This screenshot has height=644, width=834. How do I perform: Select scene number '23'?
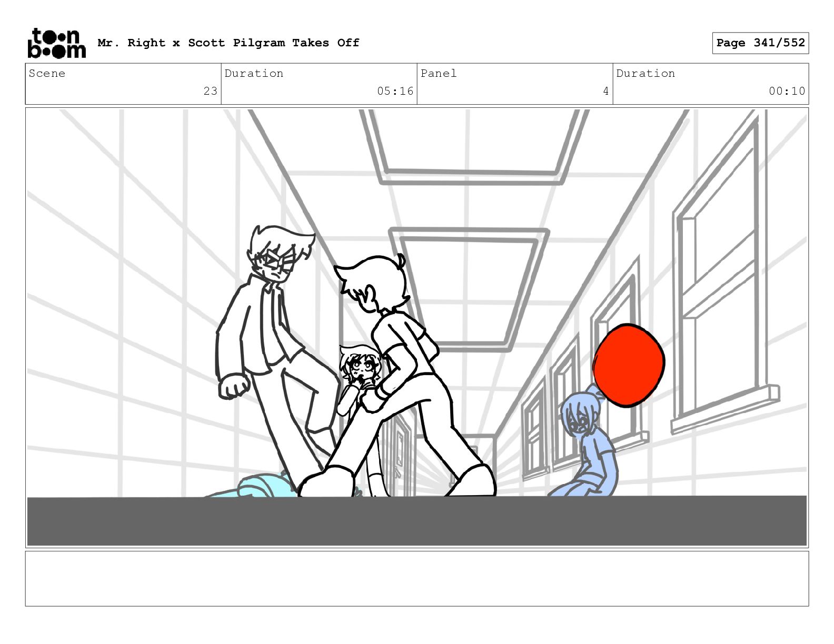(211, 91)
